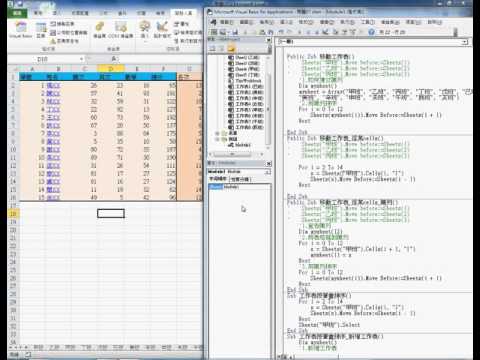Open the Add-Ins button in Excel ribbon
480x360 pixels.
[100, 30]
